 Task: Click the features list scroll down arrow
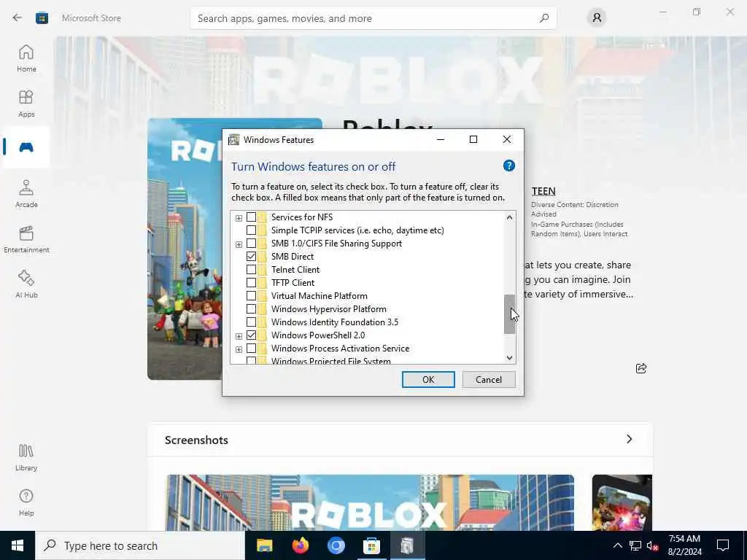point(509,357)
